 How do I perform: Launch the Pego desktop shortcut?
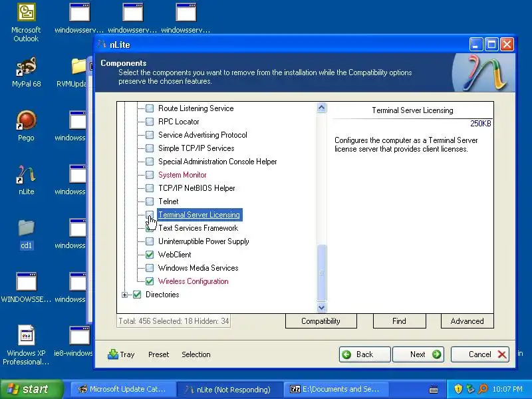tap(26, 126)
